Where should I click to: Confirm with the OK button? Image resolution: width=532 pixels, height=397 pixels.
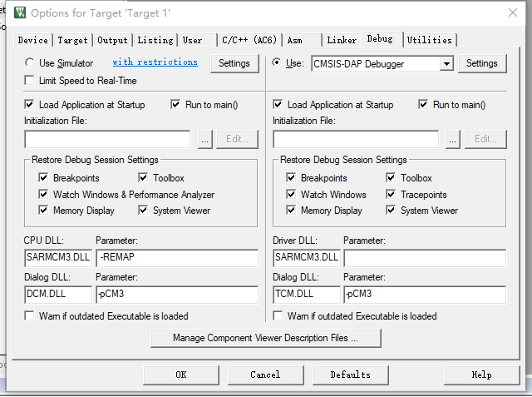pyautogui.click(x=181, y=375)
